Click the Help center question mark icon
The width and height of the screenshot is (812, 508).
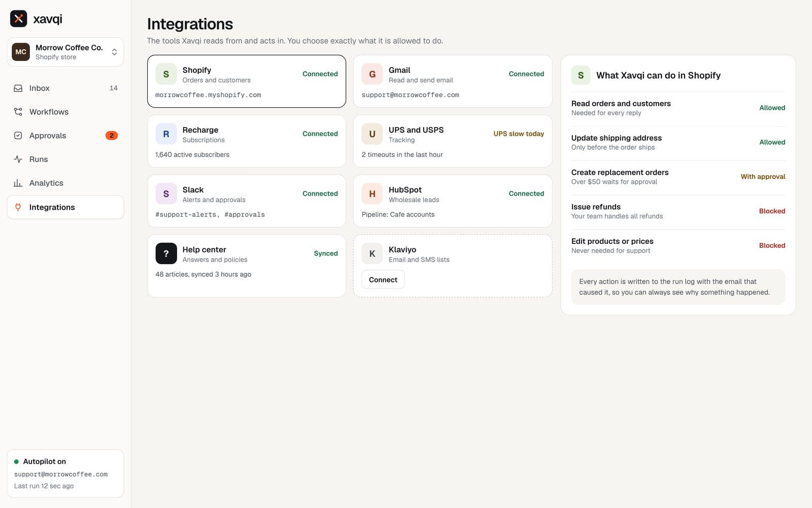coord(166,253)
